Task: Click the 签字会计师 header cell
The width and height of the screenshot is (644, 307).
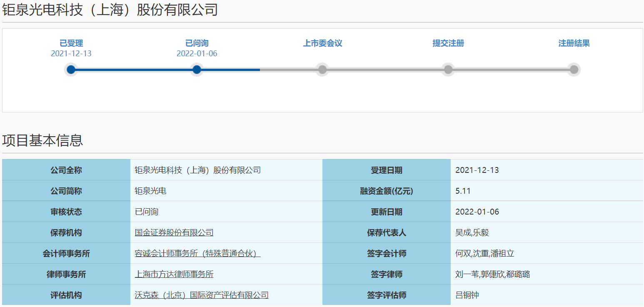Action: [387, 253]
